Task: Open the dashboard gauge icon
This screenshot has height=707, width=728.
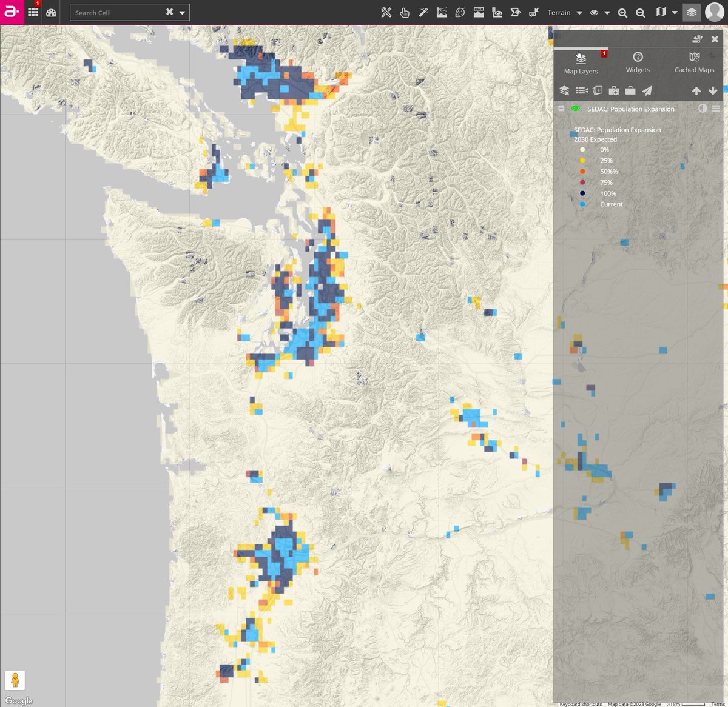Action: pyautogui.click(x=52, y=12)
